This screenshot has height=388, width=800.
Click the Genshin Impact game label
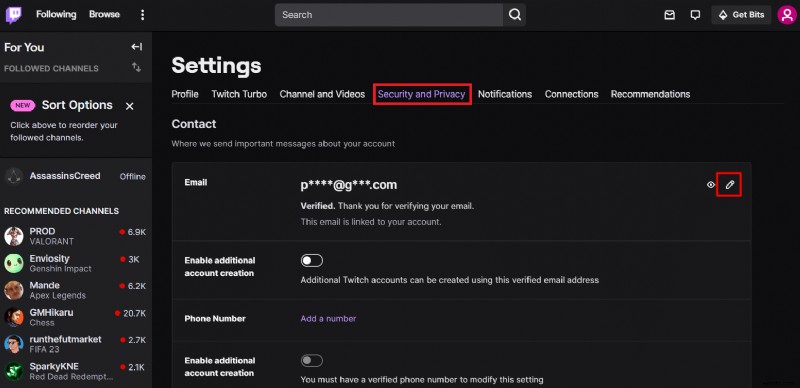coord(61,269)
